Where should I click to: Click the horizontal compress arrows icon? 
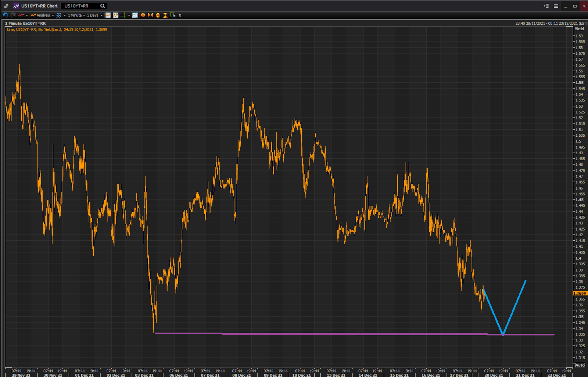coord(150,15)
